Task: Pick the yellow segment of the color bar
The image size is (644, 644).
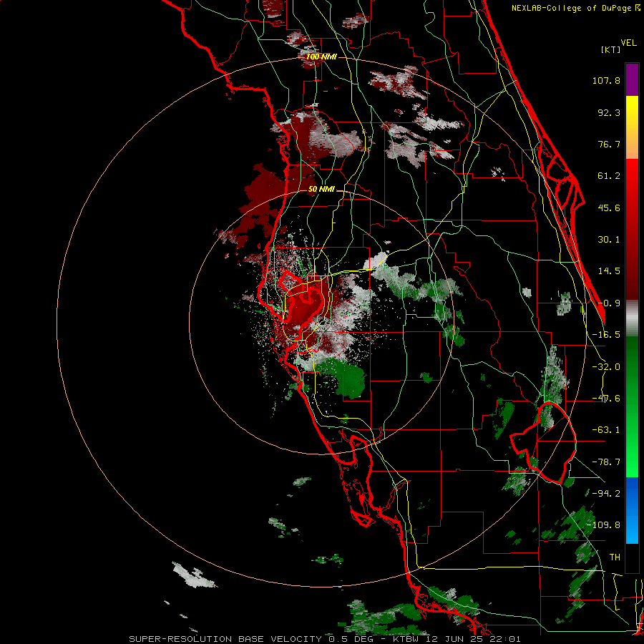Action: [632, 113]
